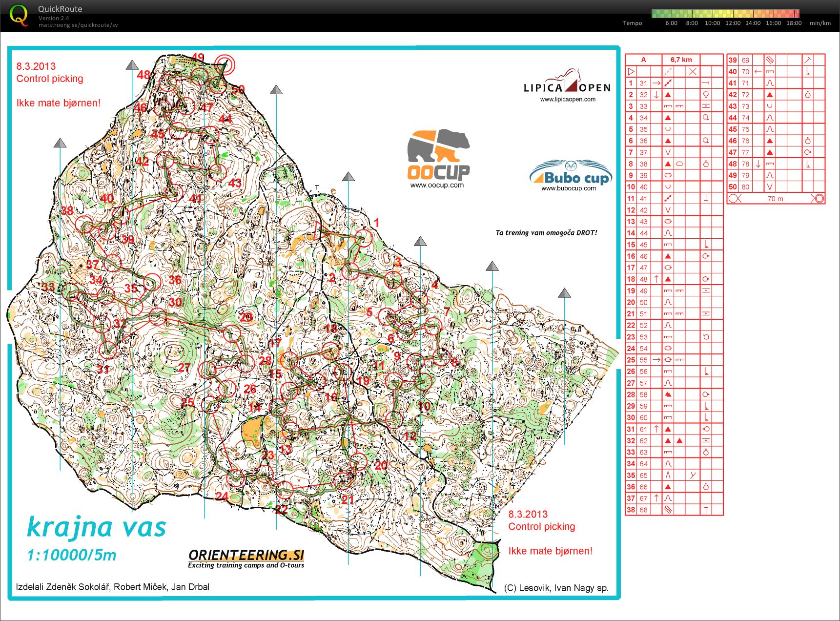Click the krajna vas map title
Screen dimensions: 840x621
click(97, 527)
